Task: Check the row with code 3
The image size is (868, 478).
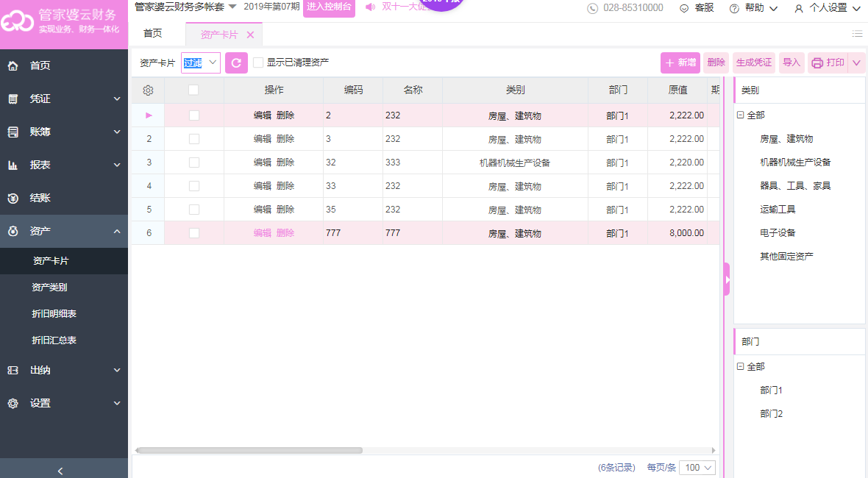Action: click(193, 139)
